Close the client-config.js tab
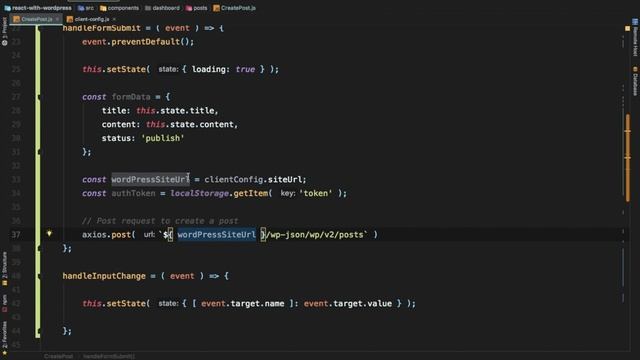Screen dimensions: 640x360 114,19
